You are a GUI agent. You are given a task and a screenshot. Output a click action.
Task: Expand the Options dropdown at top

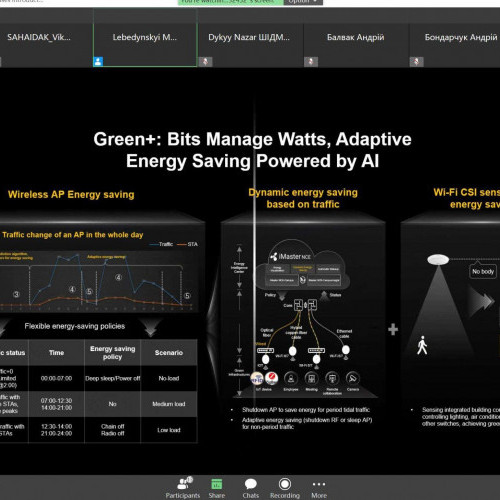coord(303,2)
